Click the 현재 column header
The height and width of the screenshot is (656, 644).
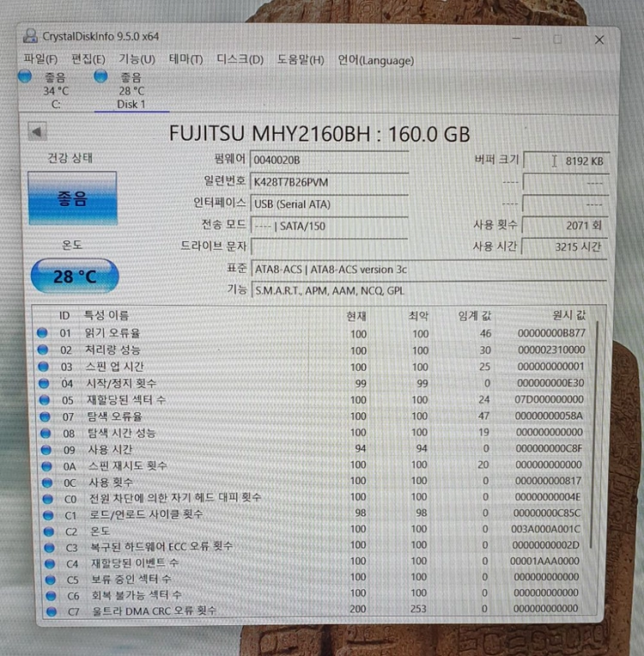tap(356, 316)
